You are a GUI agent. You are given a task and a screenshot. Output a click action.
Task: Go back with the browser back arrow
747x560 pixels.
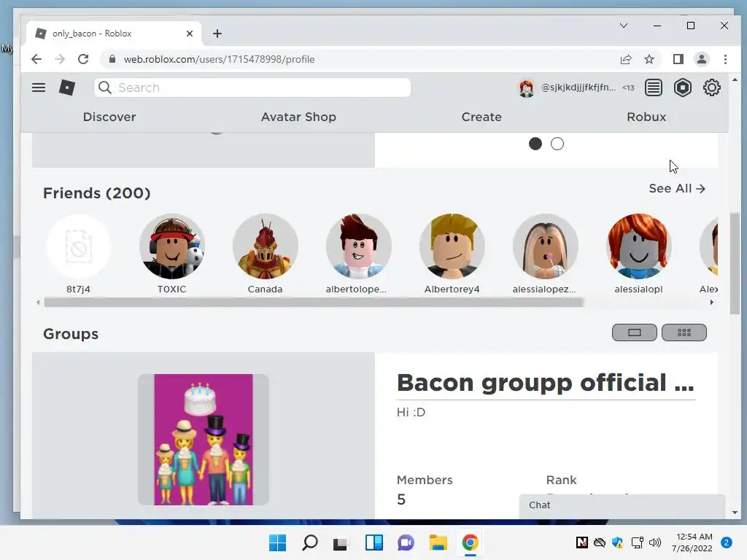[x=36, y=59]
